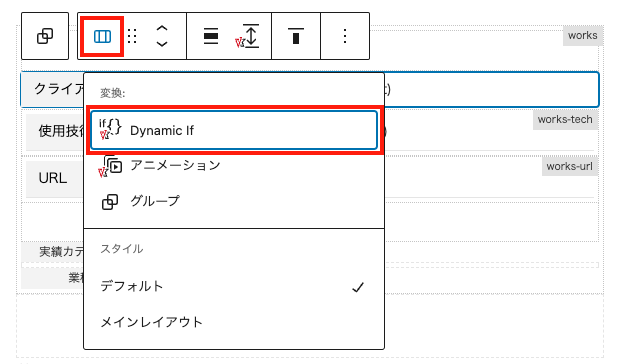
Task: Click the works-tech block label
Action: coord(565,119)
